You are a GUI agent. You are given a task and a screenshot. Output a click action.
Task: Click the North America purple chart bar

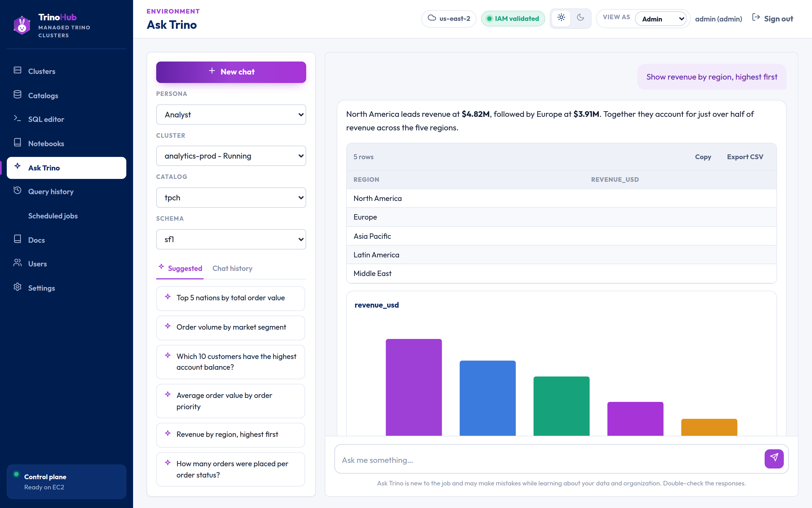[414, 387]
